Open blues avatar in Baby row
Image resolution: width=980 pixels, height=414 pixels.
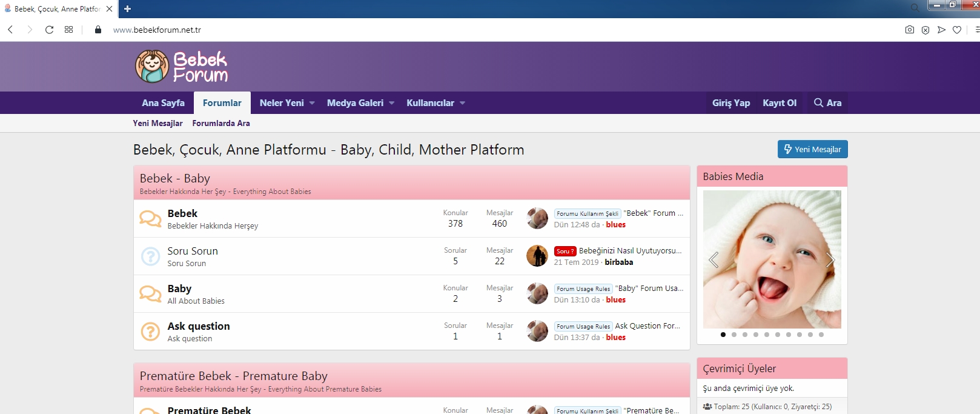click(537, 293)
